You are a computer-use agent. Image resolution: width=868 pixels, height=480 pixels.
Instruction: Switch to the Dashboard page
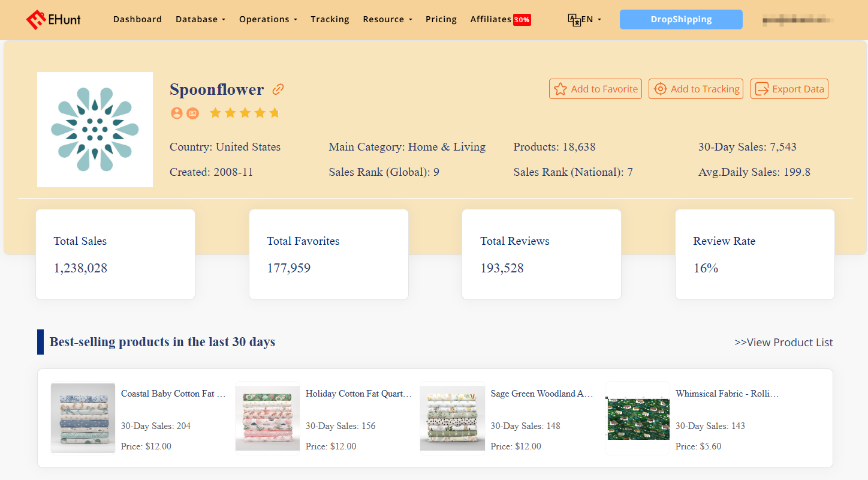(x=137, y=19)
